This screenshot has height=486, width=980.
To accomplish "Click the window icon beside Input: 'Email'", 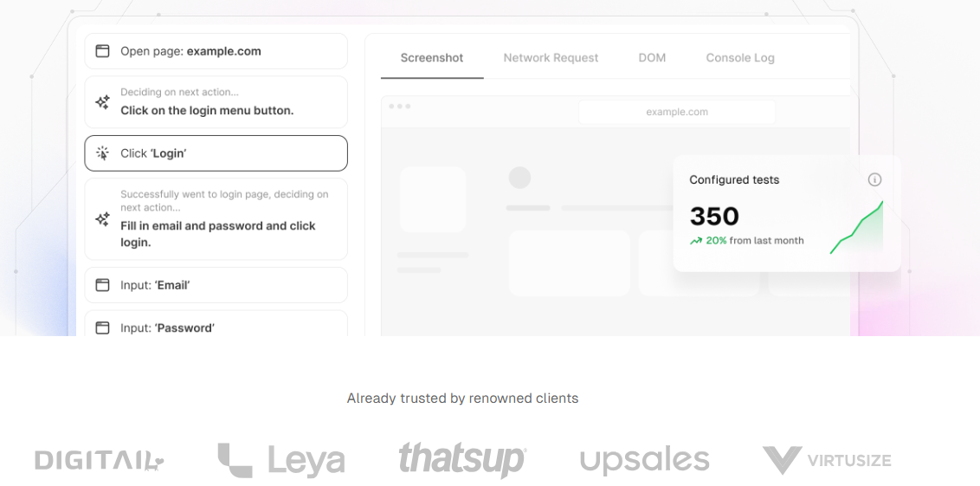I will click(102, 285).
